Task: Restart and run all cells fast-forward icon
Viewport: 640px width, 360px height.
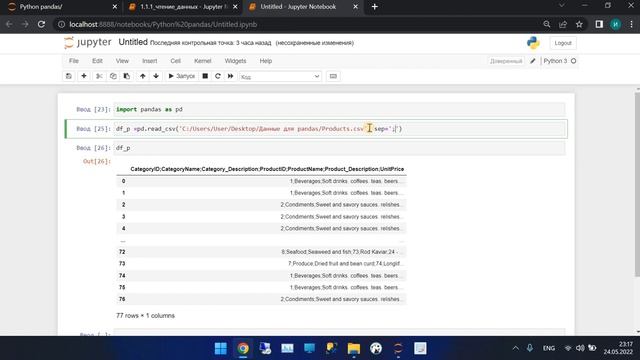Action: (230, 76)
